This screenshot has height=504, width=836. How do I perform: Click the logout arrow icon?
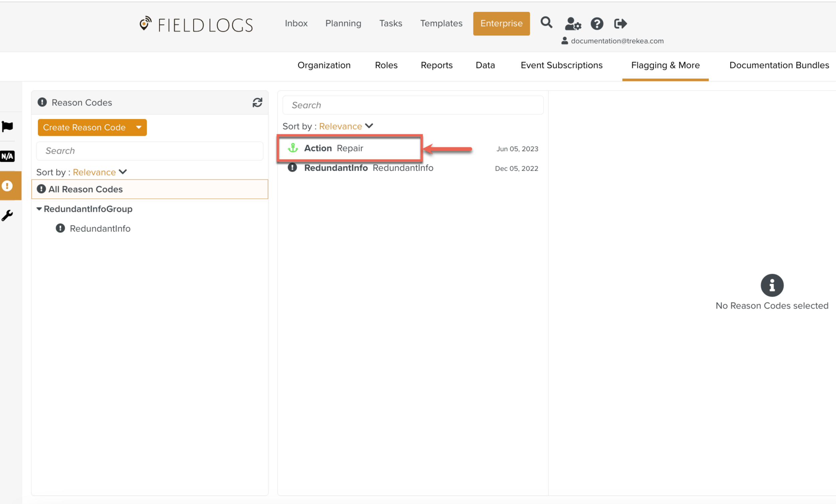pos(620,24)
